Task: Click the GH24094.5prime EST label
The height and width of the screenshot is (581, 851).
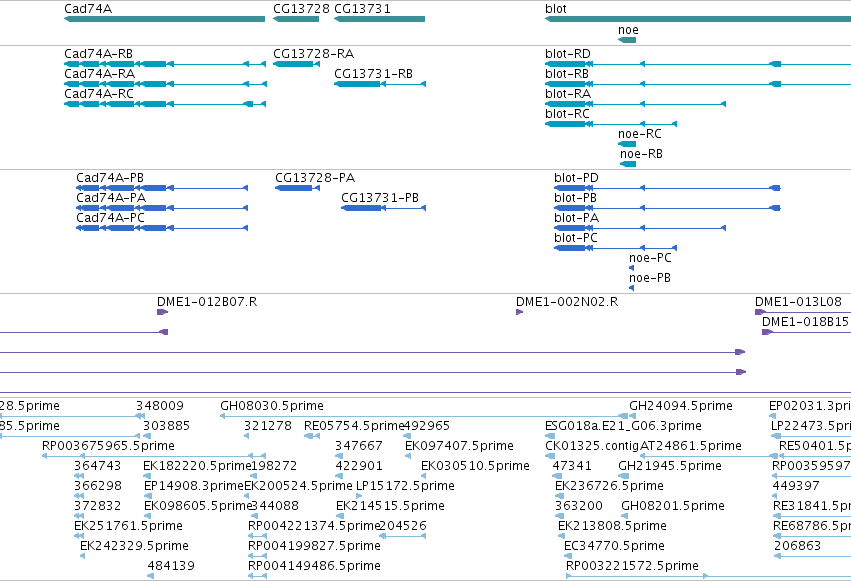Action: click(681, 406)
